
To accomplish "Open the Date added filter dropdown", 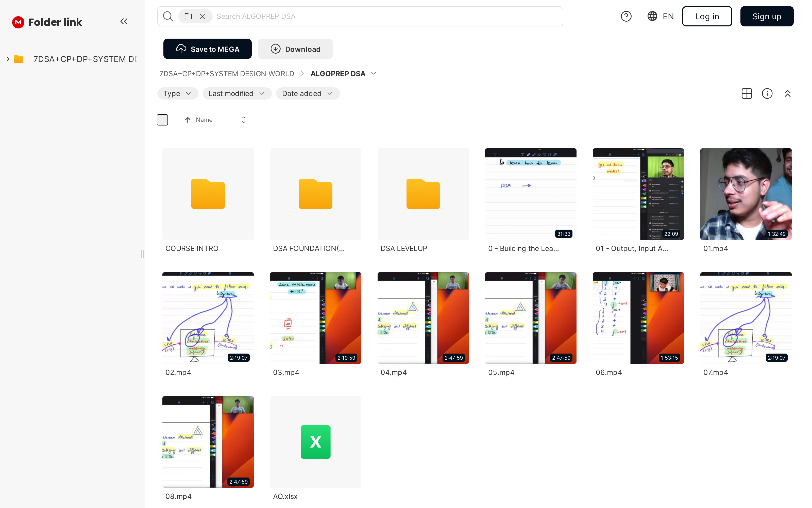I will pos(308,93).
